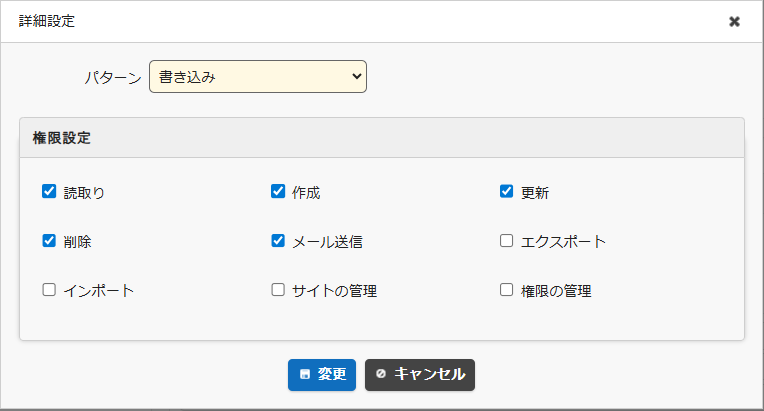Enable the エクスポート permission checkbox
The height and width of the screenshot is (411, 764).
click(507, 241)
